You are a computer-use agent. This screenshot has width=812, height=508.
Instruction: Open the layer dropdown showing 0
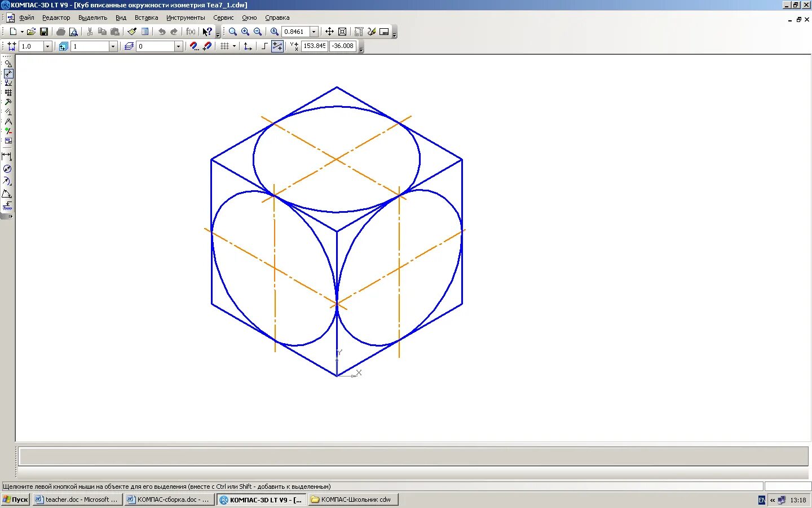(x=178, y=46)
